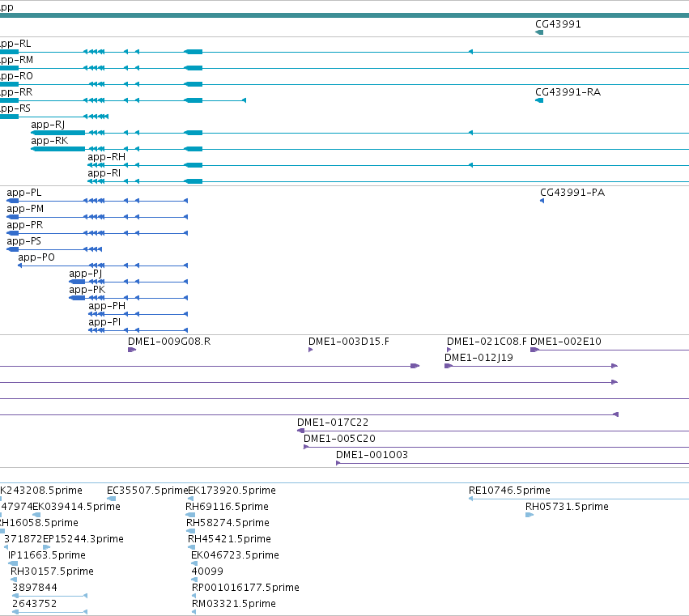The height and width of the screenshot is (616, 689).
Task: Click the DME1-001O03 clone label
Action: click(372, 455)
